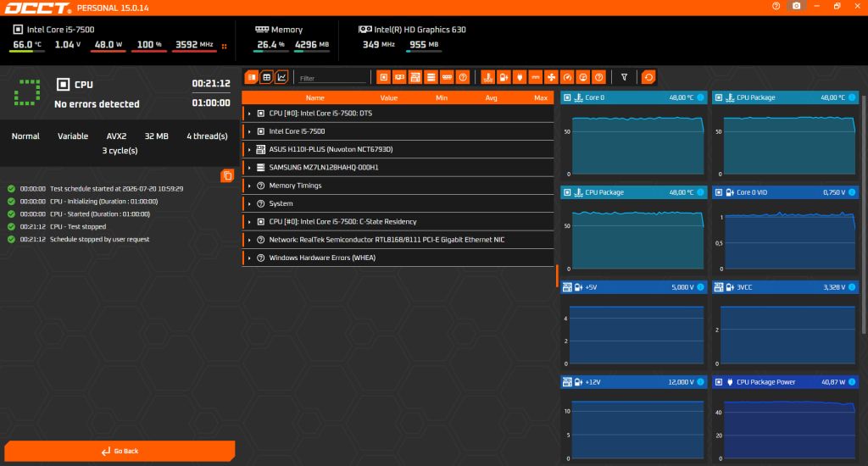Image resolution: width=868 pixels, height=466 pixels.
Task: Click the Avg column header
Action: [x=491, y=98]
